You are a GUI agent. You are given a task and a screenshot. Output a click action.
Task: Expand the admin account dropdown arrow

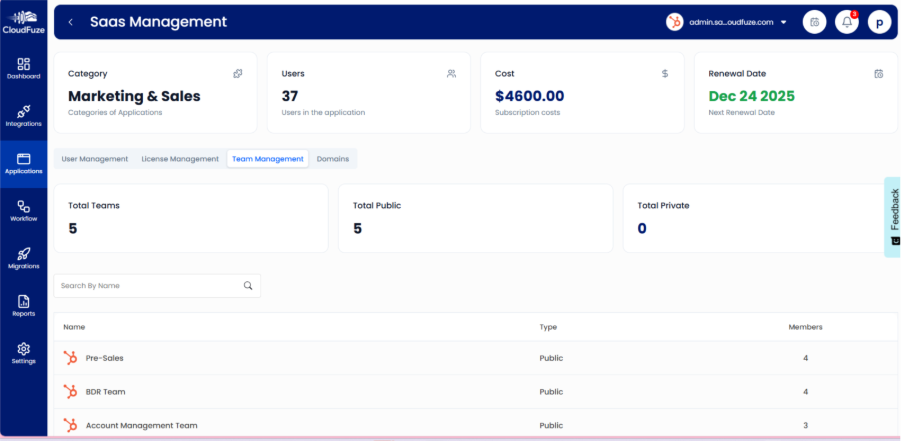pos(783,22)
